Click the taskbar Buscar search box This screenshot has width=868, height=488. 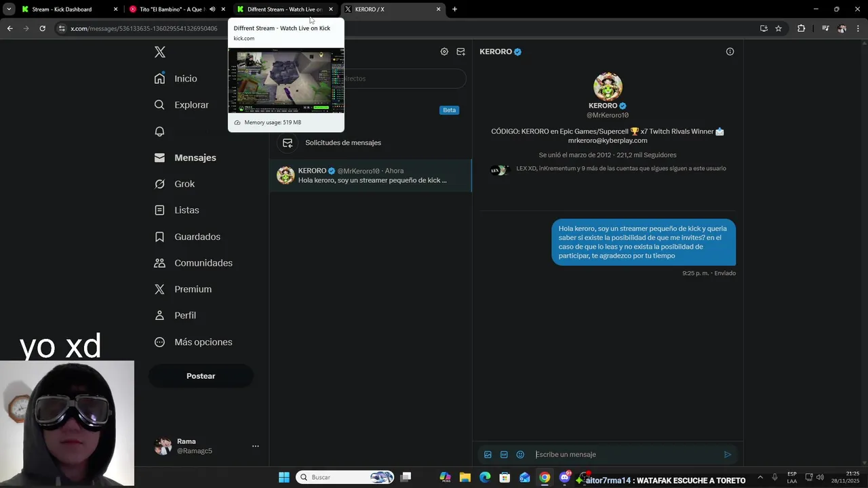(345, 477)
